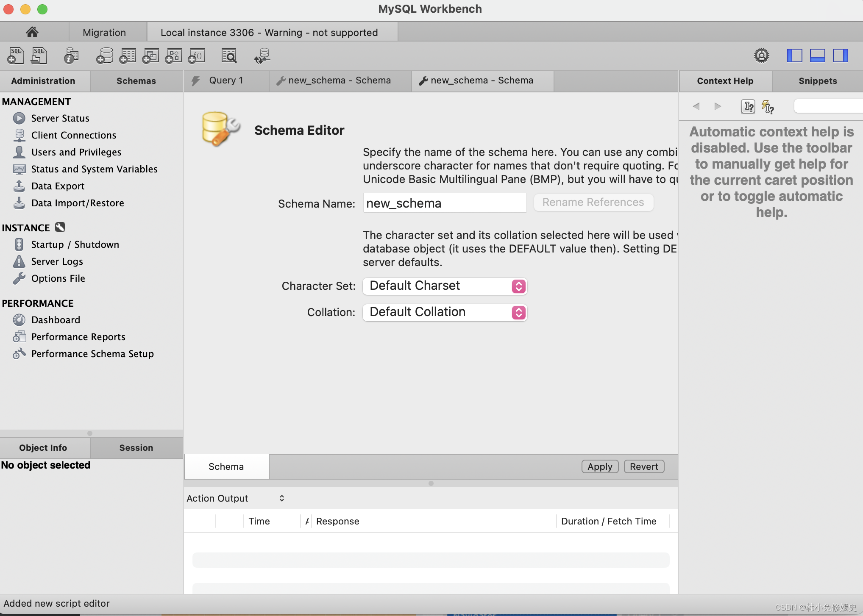Toggle the left sidebar panel visibility
This screenshot has height=616, width=863.
[794, 55]
